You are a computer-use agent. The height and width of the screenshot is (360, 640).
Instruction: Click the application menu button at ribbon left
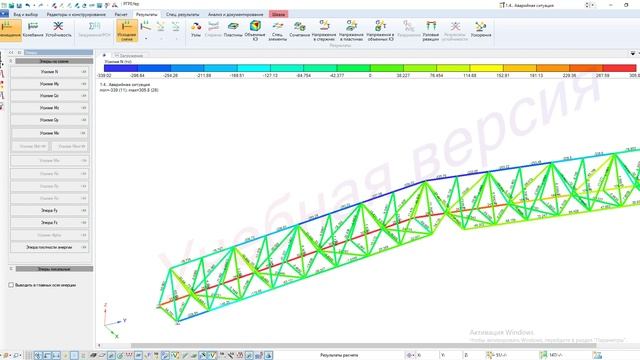click(4, 14)
